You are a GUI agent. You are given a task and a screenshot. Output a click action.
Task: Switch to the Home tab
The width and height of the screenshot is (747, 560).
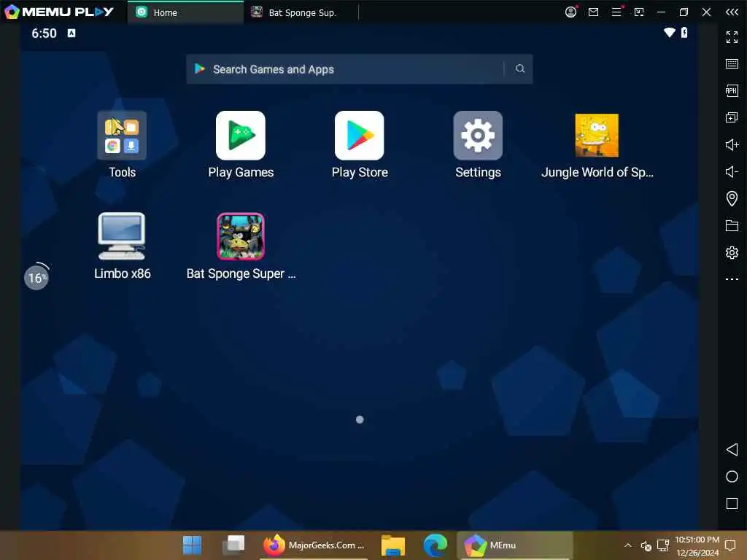coord(185,12)
